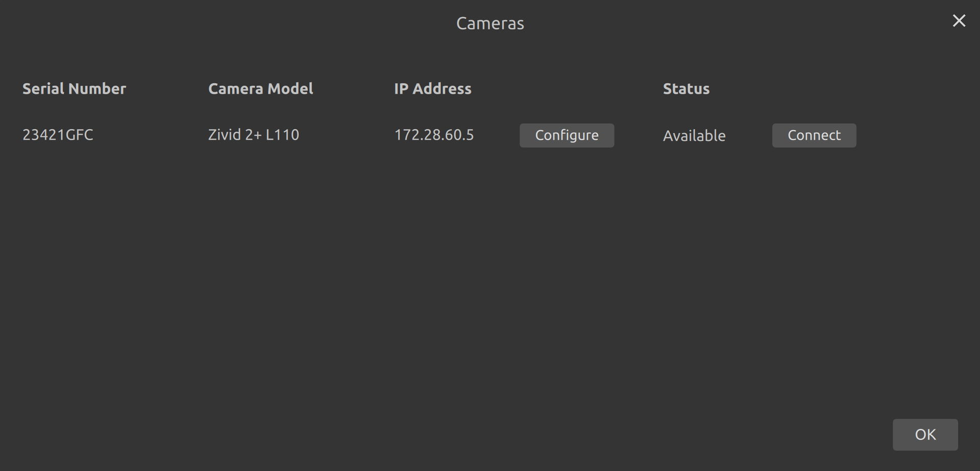Screen dimensions: 980x471
Task: Connect to the Available camera
Action: (814, 135)
